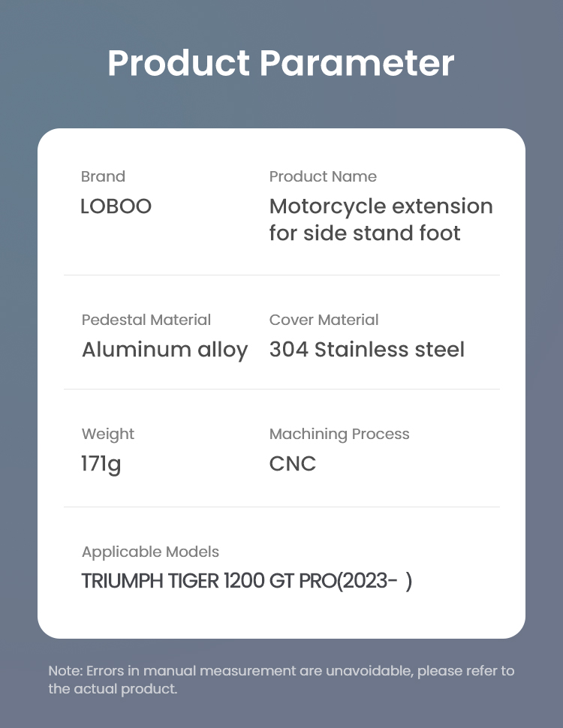
Task: Select the Machining Process label
Action: click(339, 434)
